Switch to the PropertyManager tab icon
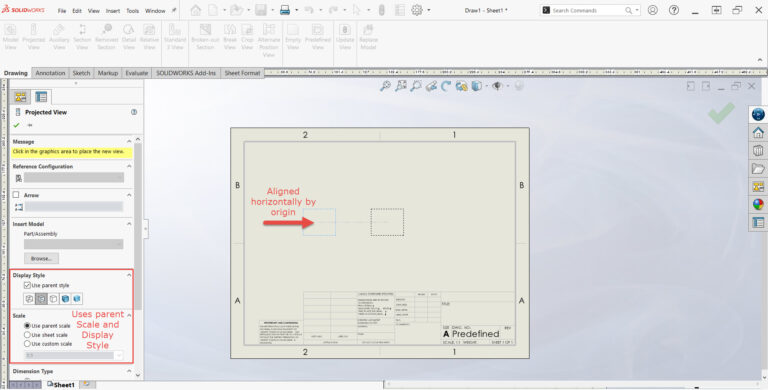This screenshot has height=390, width=768. pos(41,97)
